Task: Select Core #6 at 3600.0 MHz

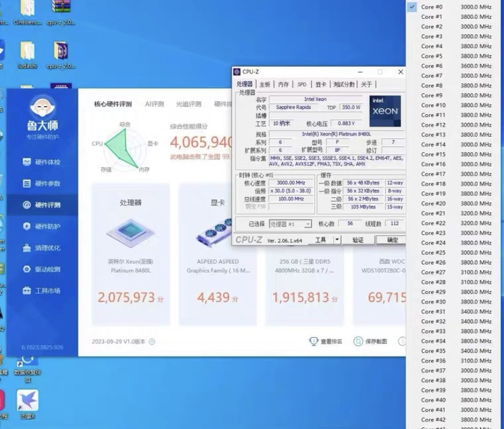Action: (455, 66)
